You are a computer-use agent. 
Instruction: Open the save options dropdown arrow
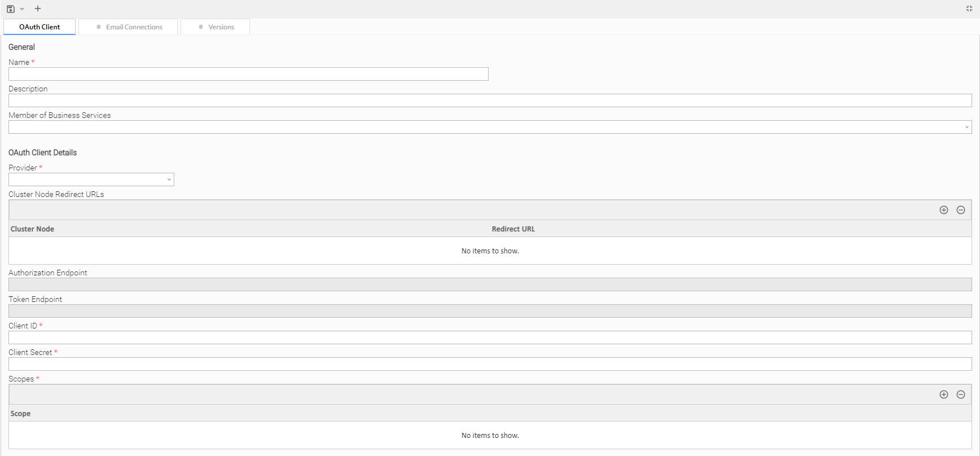point(22,9)
